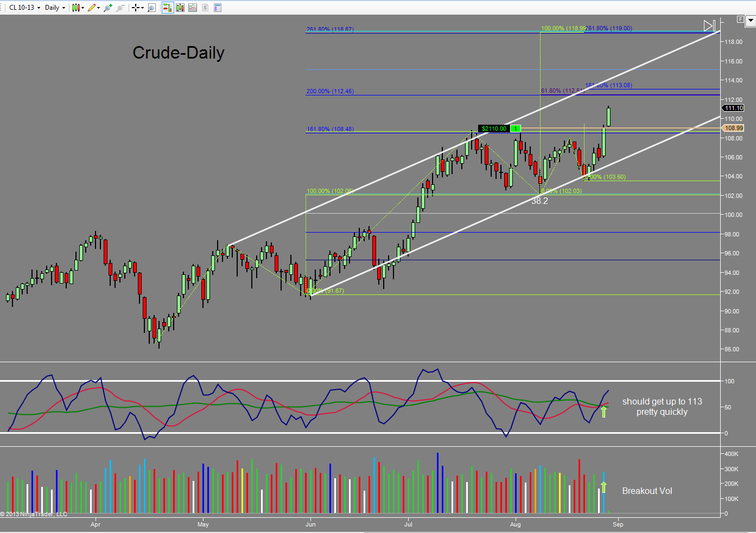
Task: Click the 100.00 price axis label
Action: pos(733,215)
